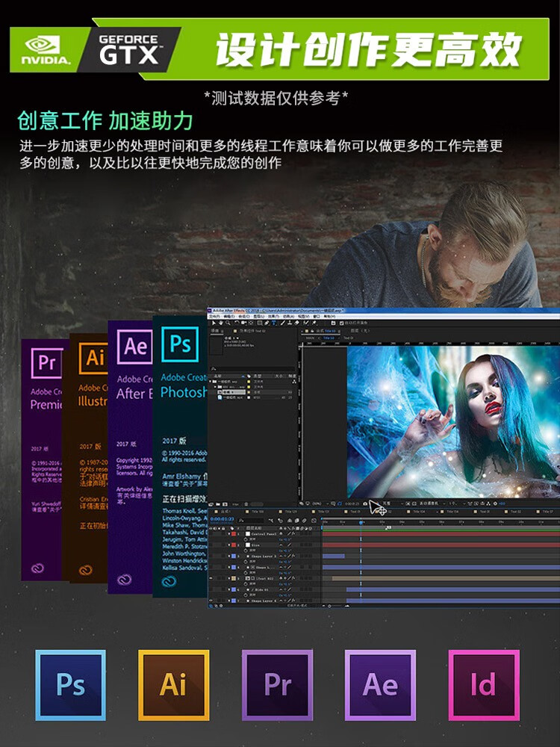This screenshot has width=560, height=747.
Task: Open the 合成(C) menu
Action: [243, 316]
